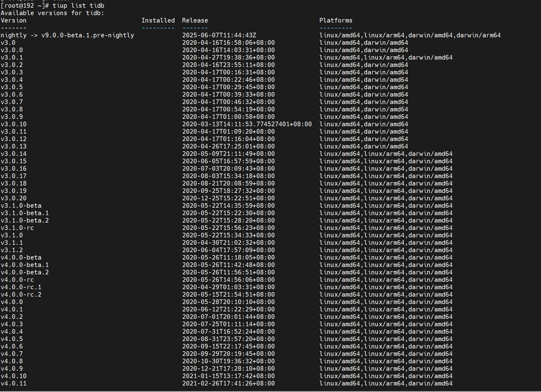
Task: Click the 'v3.0.2' version entry
Action: 12,65
